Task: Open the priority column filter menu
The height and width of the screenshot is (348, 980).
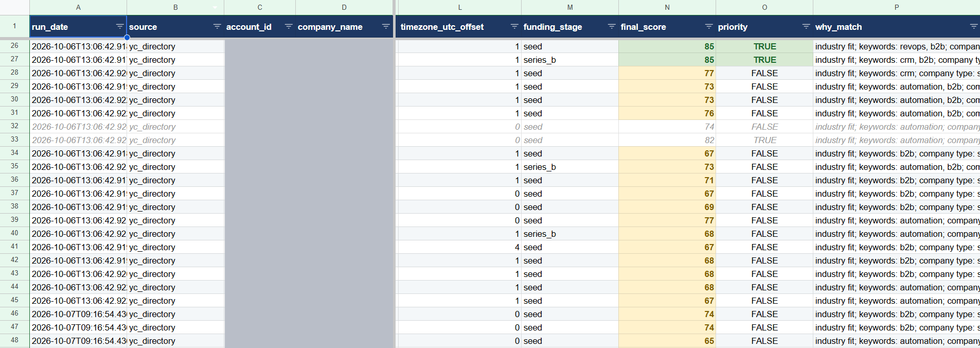Action: click(x=806, y=26)
